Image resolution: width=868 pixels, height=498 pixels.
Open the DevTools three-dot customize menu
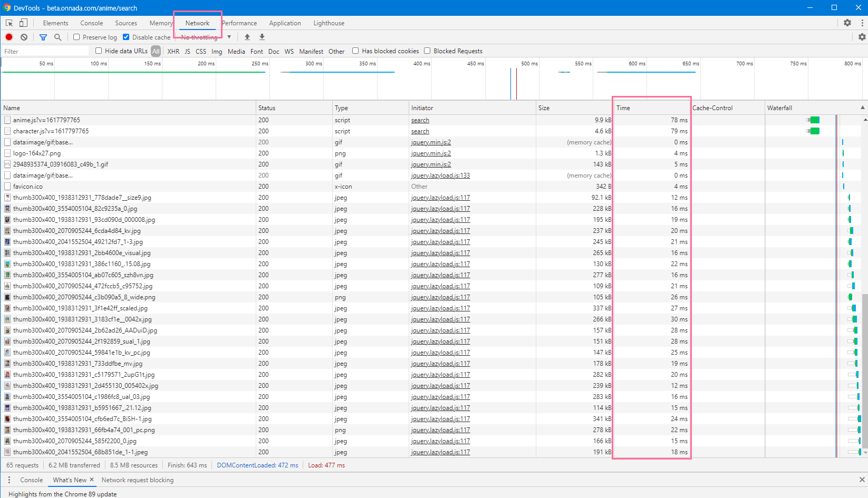(x=862, y=23)
